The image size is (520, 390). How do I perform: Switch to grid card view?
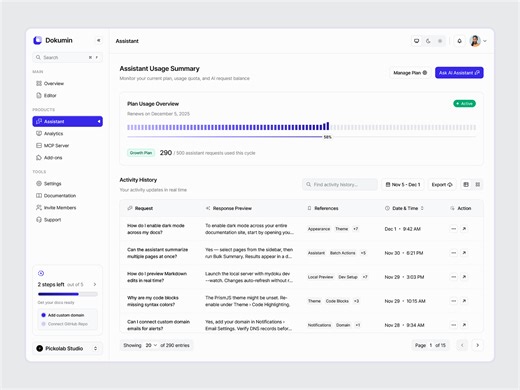(x=478, y=184)
